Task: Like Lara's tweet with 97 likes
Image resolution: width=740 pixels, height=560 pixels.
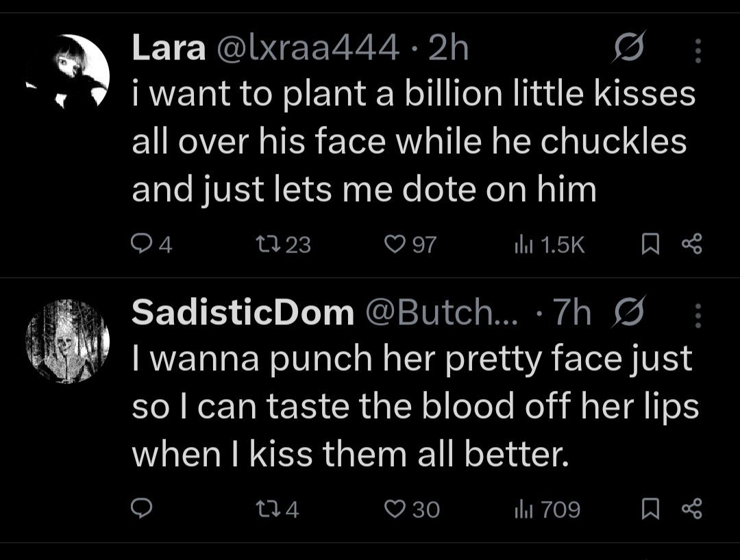Action: [x=410, y=244]
